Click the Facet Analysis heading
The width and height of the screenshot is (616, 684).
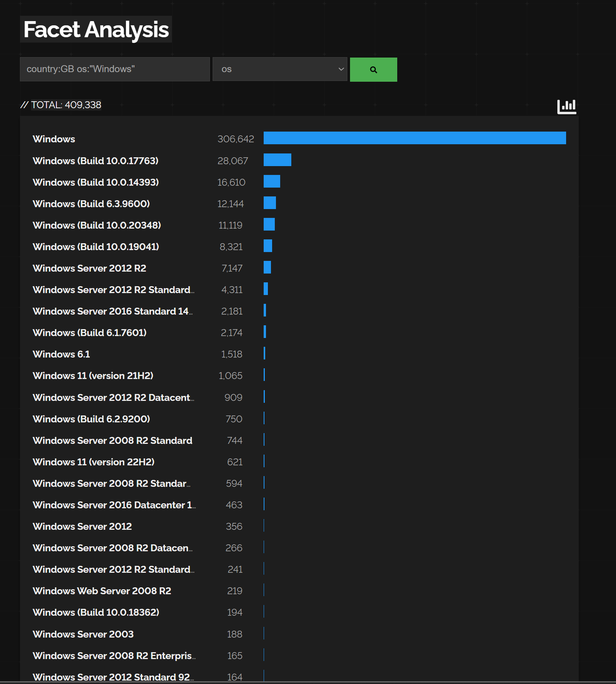tap(96, 30)
